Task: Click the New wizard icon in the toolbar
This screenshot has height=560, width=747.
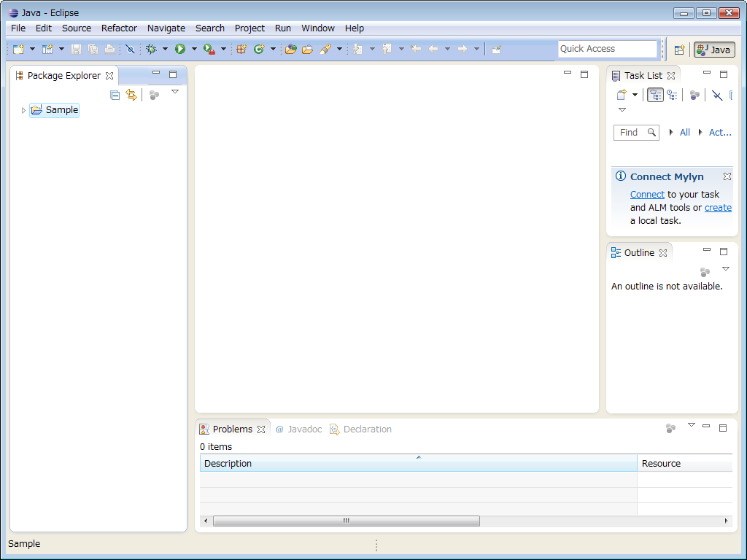Action: tap(18, 49)
